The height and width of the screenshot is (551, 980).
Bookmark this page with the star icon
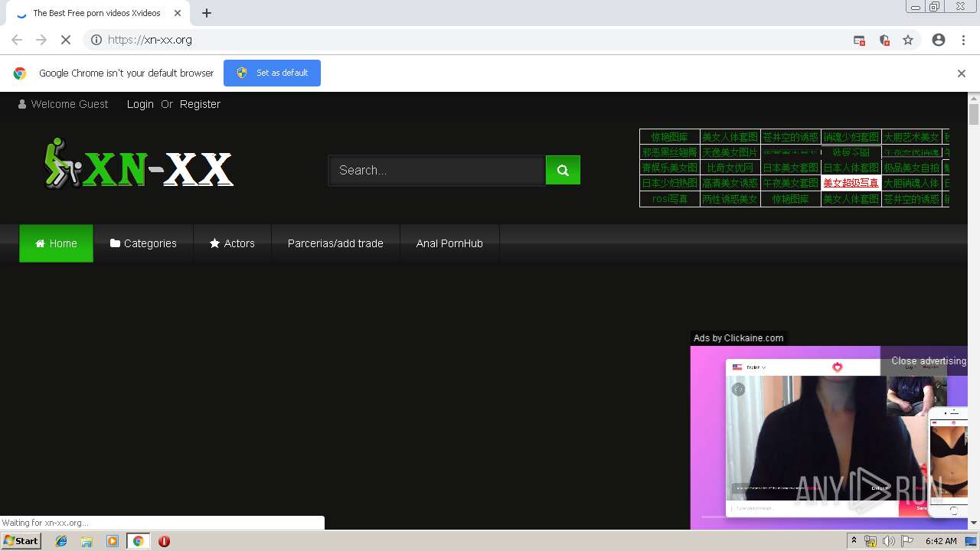908,40
